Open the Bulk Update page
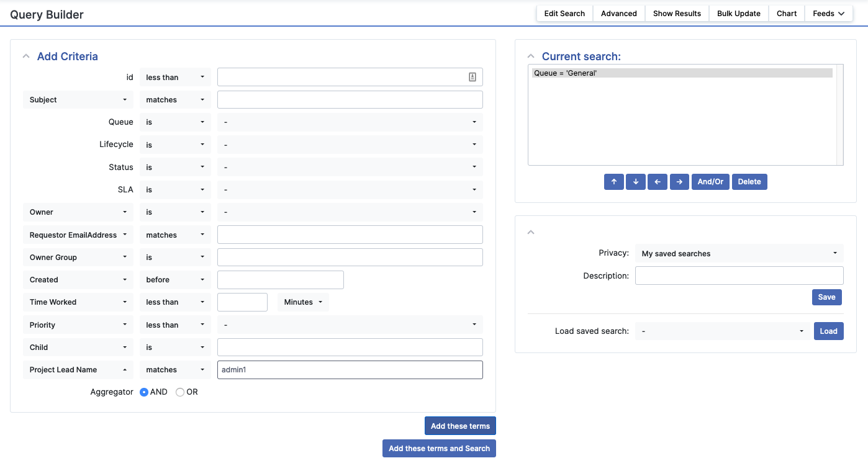Screen dimensions: 868x471 tap(738, 14)
